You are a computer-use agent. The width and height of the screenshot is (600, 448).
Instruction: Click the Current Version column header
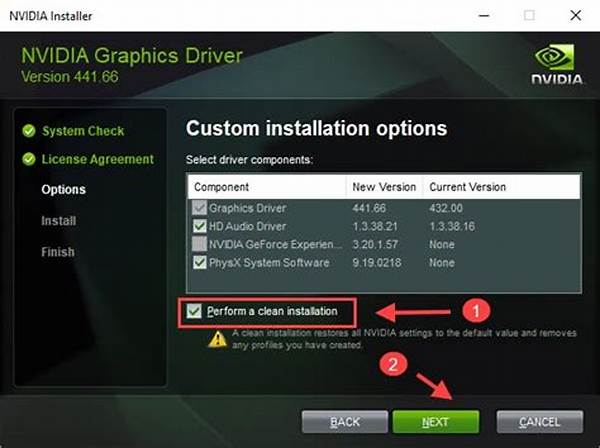501,187
